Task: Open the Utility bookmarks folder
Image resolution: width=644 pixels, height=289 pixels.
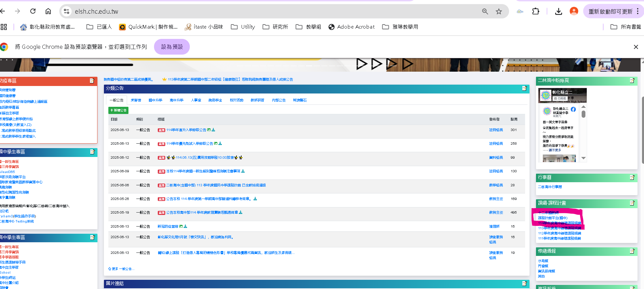Action: [243, 27]
